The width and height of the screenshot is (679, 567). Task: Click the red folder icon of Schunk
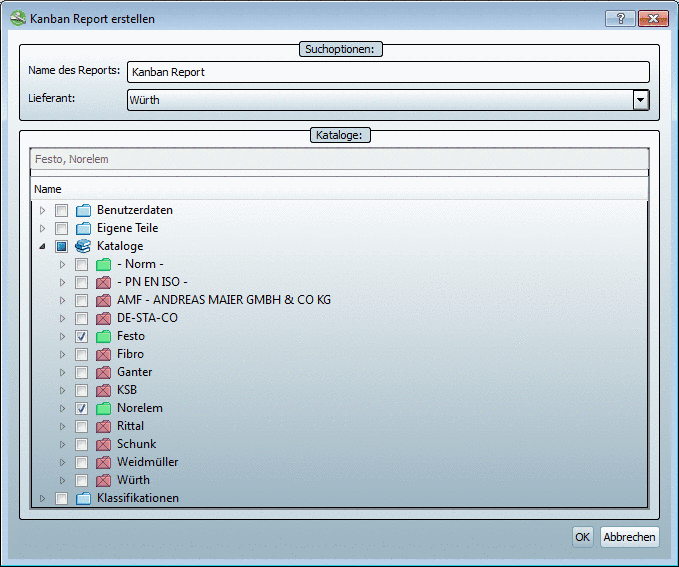tap(103, 444)
